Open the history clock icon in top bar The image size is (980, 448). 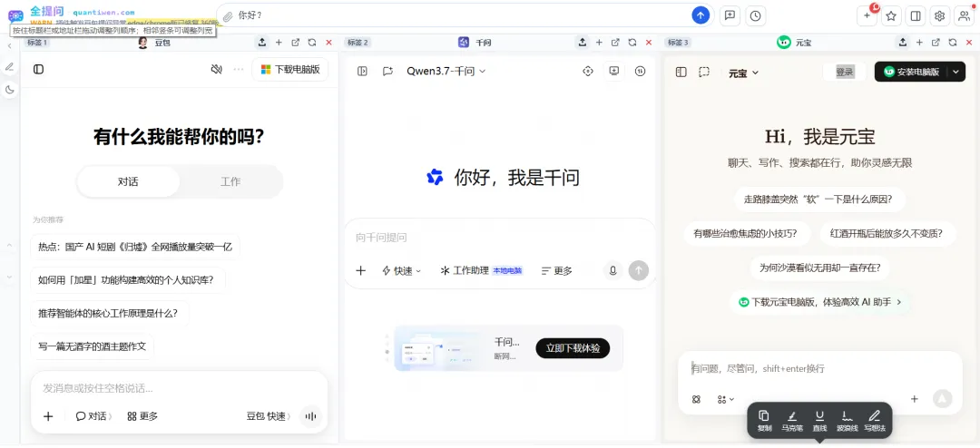pyautogui.click(x=756, y=15)
